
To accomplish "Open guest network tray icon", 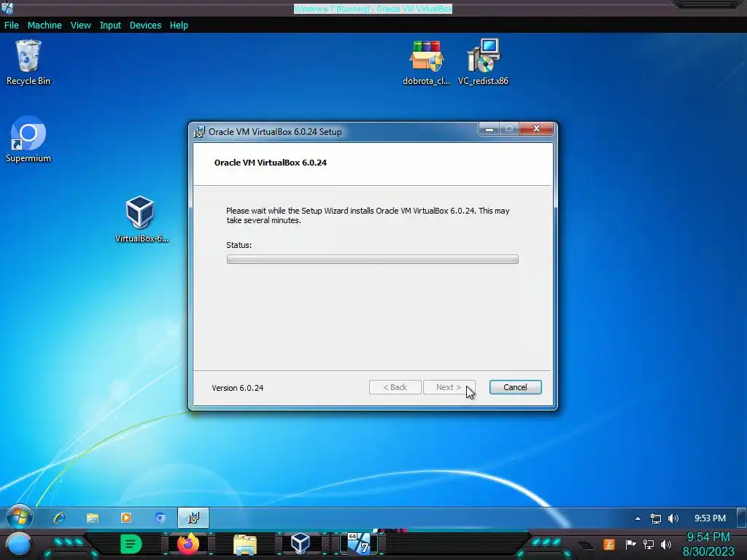I will click(656, 518).
